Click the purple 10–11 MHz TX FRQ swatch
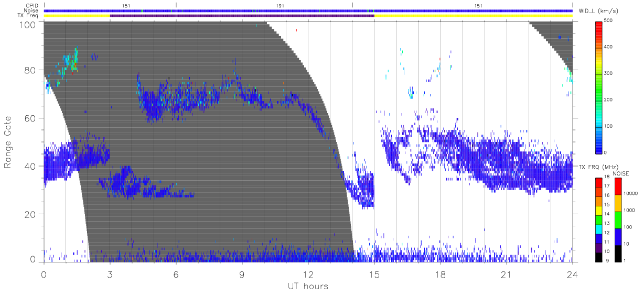This screenshot has width=644, height=297. [x=599, y=248]
